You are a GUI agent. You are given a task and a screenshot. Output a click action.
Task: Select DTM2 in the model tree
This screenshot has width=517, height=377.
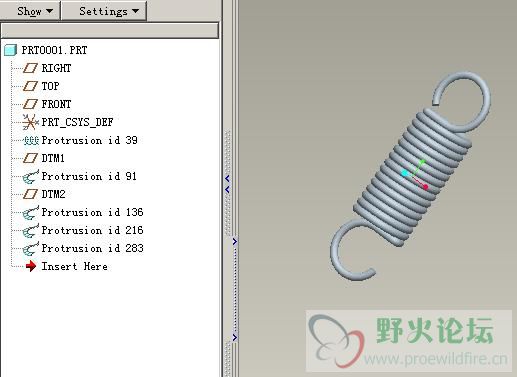click(53, 194)
